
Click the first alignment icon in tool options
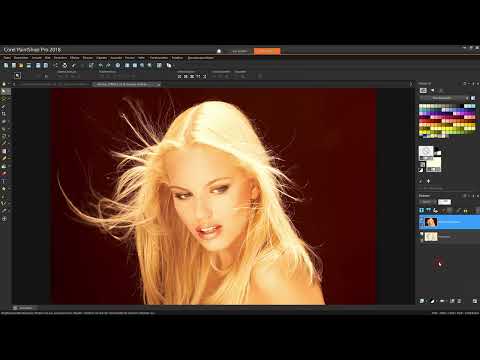coord(179,76)
